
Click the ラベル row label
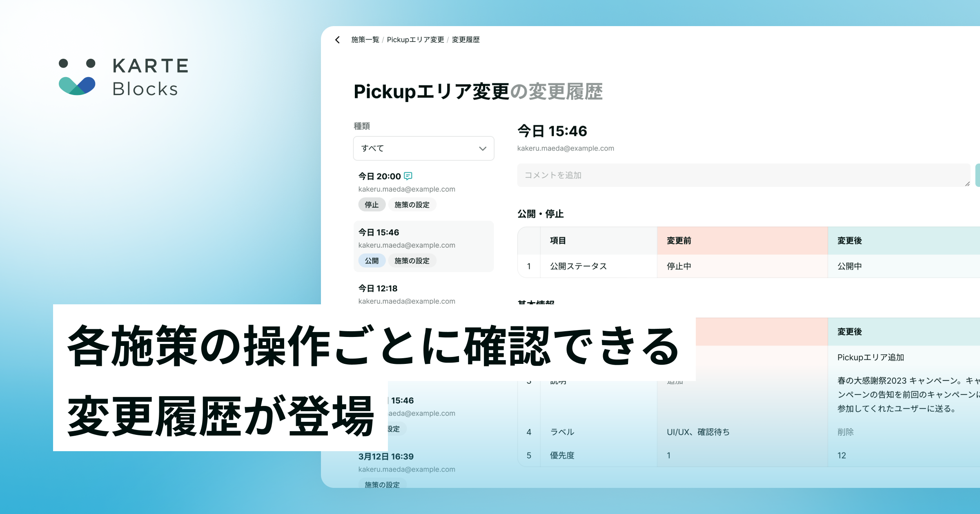click(562, 432)
